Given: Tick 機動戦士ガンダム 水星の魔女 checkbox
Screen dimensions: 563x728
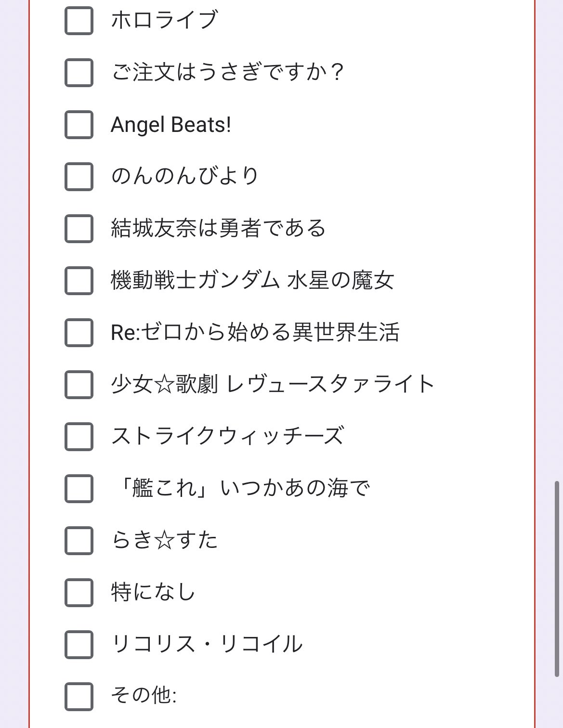Looking at the screenshot, I should tap(79, 280).
